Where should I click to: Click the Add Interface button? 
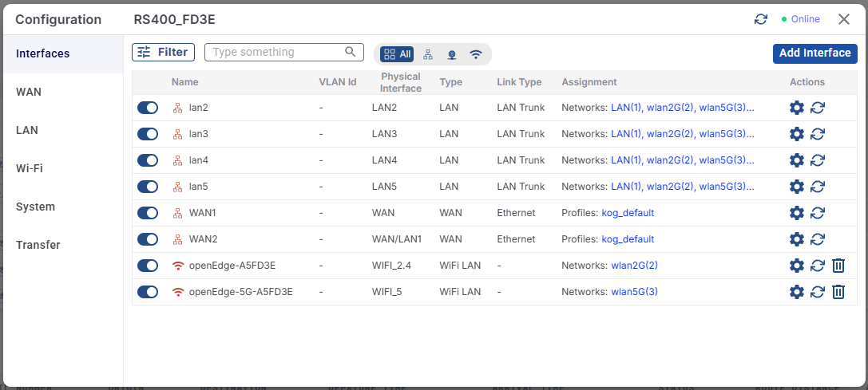click(x=814, y=53)
